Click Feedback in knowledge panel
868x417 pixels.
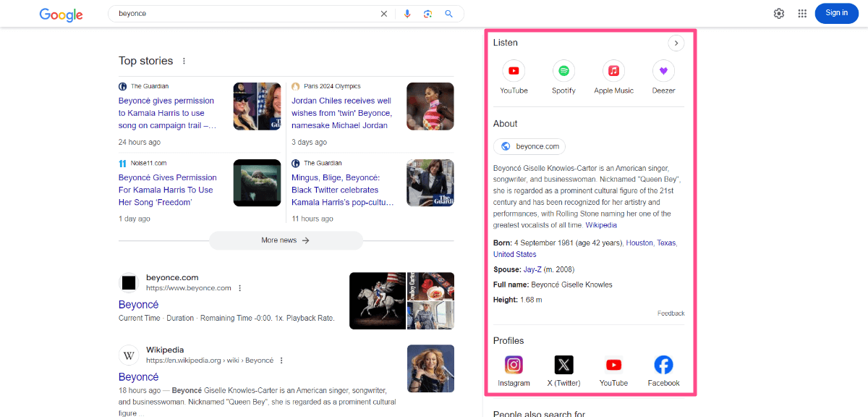[x=671, y=313]
